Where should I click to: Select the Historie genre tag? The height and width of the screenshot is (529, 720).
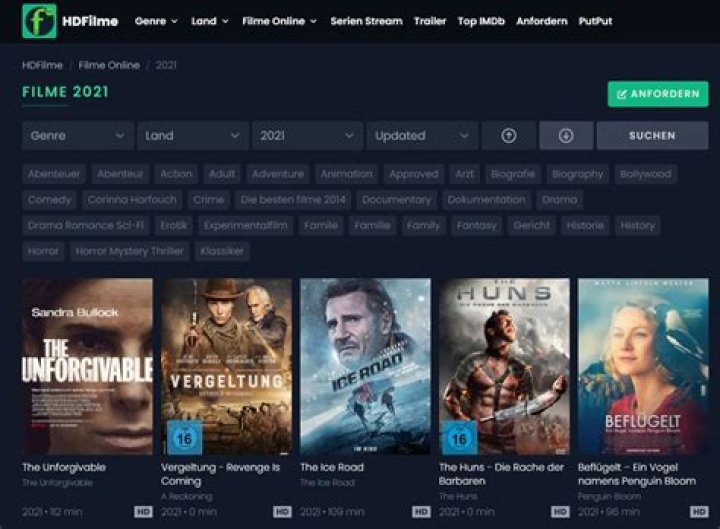click(585, 225)
